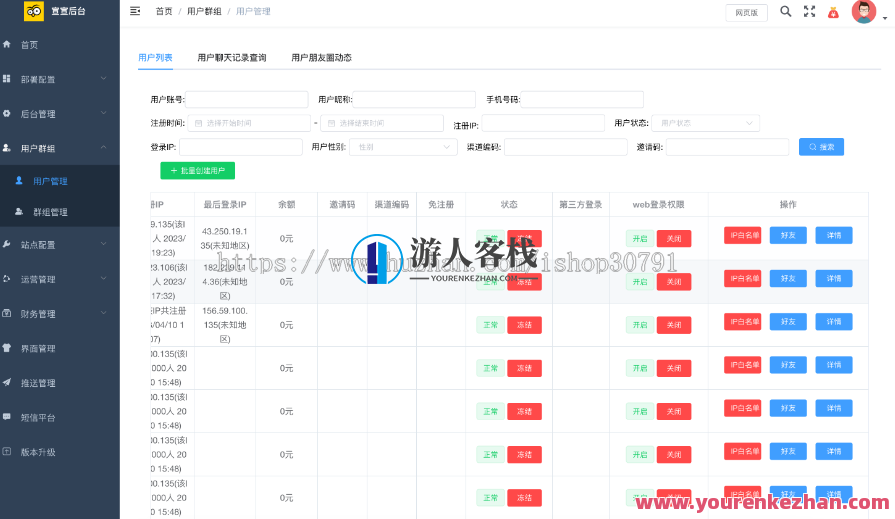This screenshot has height=519, width=895.
Task: Set status 正常 for row 156.59.100.135
Action: click(x=490, y=325)
